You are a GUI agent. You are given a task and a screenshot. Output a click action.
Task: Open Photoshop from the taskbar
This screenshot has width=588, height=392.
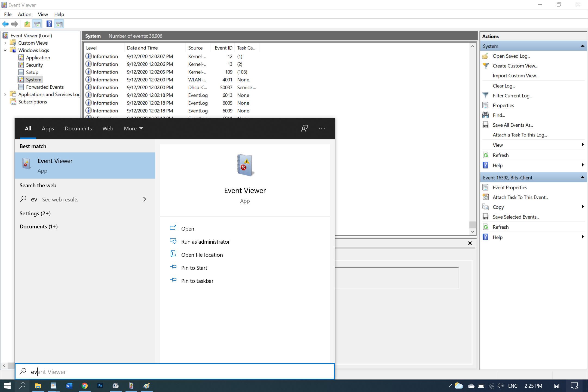click(x=100, y=386)
